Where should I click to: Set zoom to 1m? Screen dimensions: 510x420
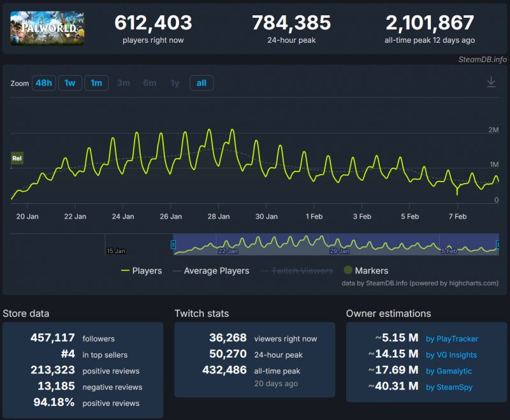(x=96, y=83)
